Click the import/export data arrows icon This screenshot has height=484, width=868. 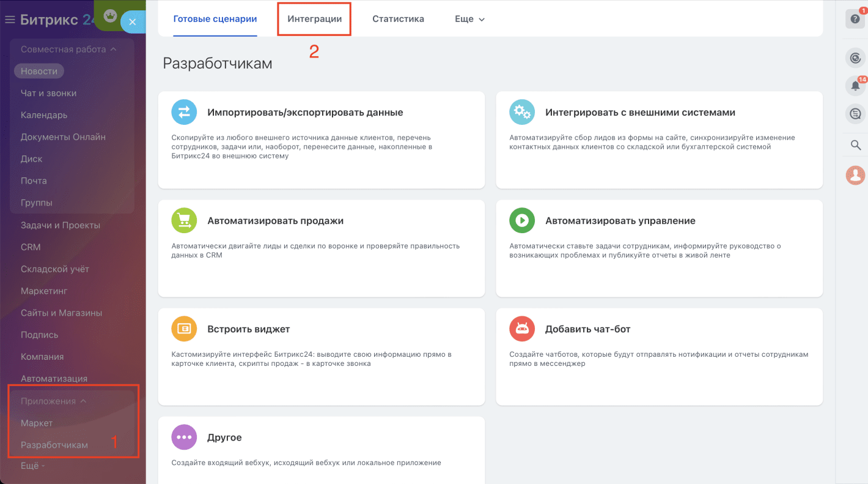(184, 112)
